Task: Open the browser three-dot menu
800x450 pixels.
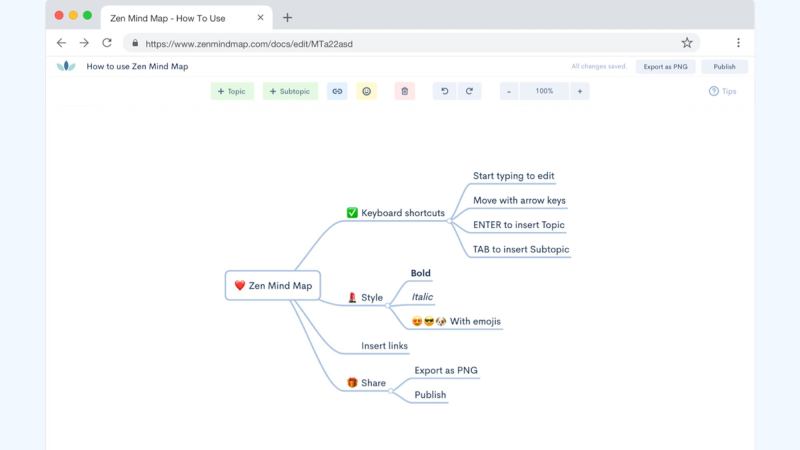Action: (x=738, y=43)
